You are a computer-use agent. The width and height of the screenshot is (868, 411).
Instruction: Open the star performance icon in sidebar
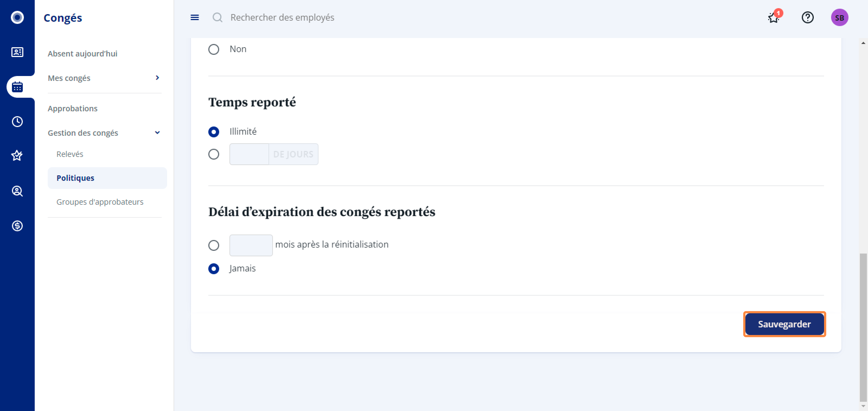pyautogui.click(x=17, y=156)
